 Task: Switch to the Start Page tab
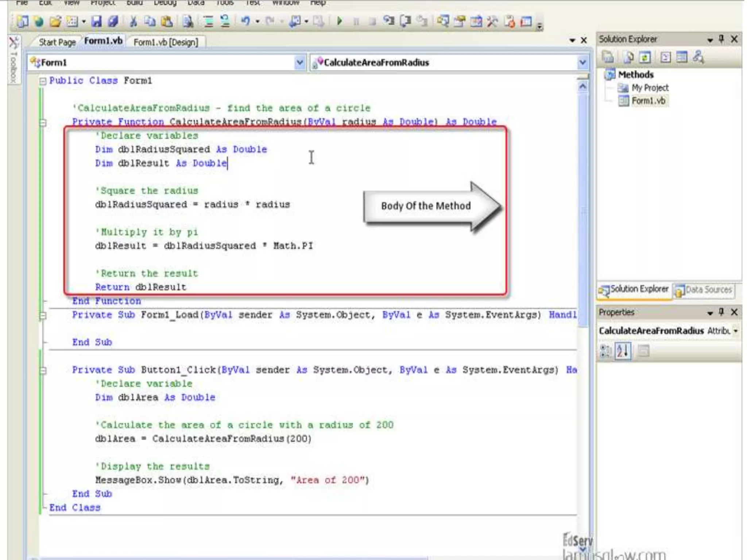(57, 42)
